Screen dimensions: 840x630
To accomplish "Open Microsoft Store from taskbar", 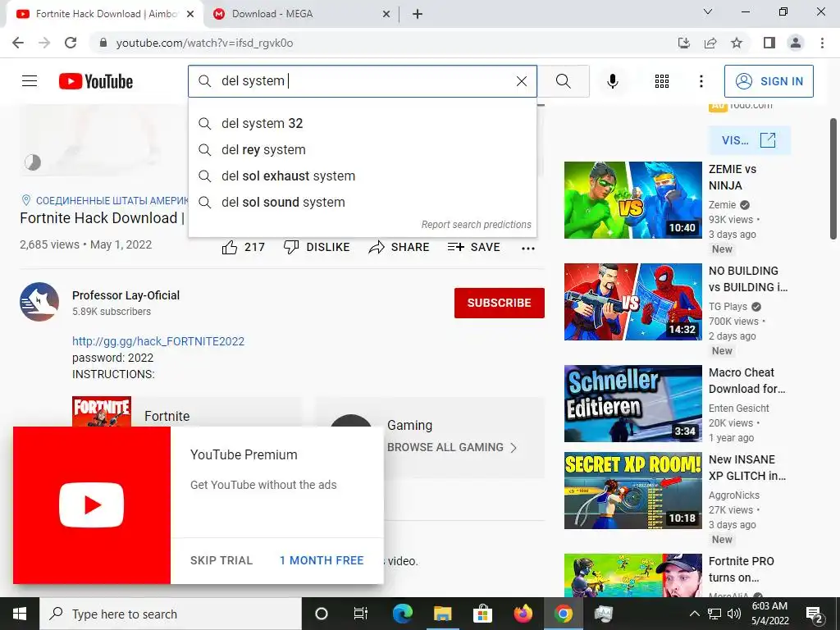I will 482,614.
